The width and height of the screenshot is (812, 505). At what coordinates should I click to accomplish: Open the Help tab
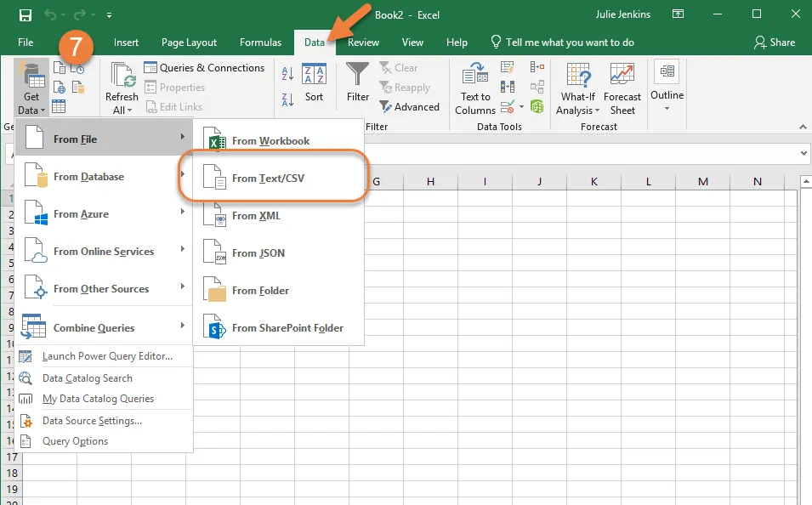457,43
